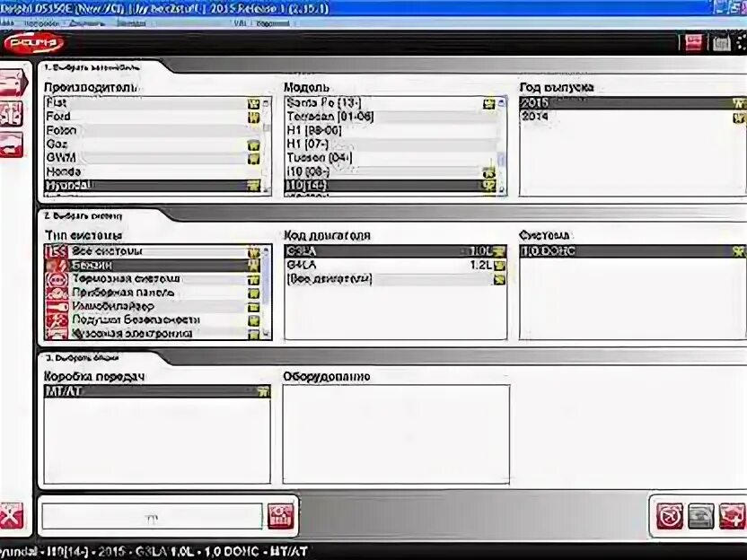Viewport: 747px width, 560px height.
Task: Click the yellow icon on the Santa Fe [13-] row
Action: pos(488,103)
